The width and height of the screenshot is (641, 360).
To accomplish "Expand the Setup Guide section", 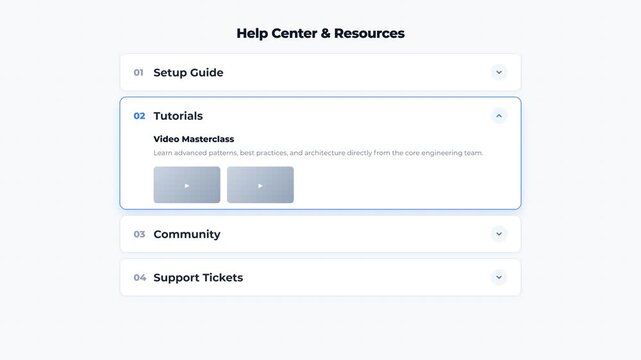I will coord(320,72).
